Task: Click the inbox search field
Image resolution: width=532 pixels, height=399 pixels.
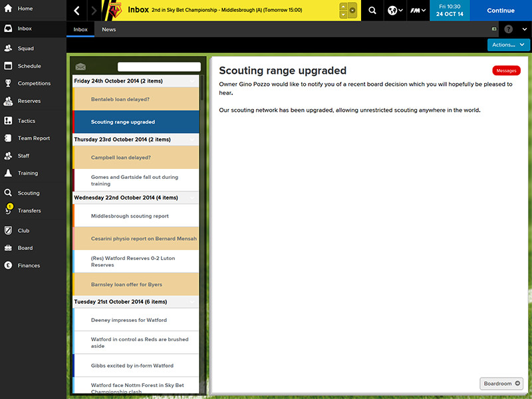Action: pyautogui.click(x=159, y=66)
